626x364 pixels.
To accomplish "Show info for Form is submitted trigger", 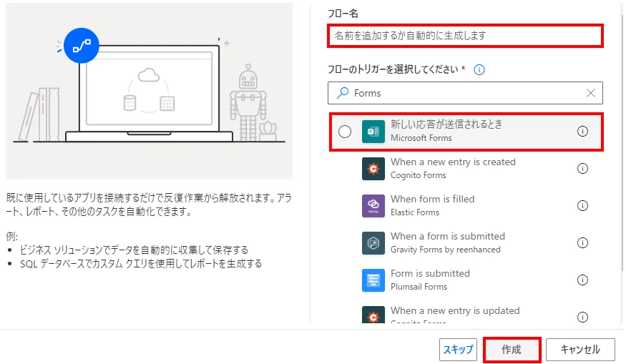I will (x=582, y=280).
